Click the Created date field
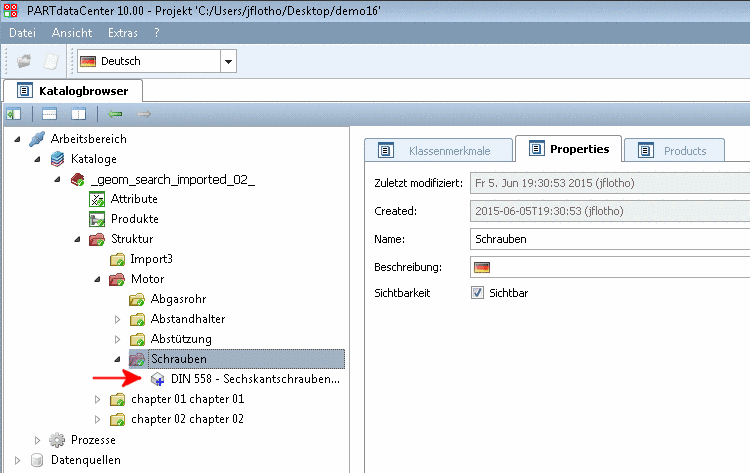Image resolution: width=750 pixels, height=473 pixels. 610,211
